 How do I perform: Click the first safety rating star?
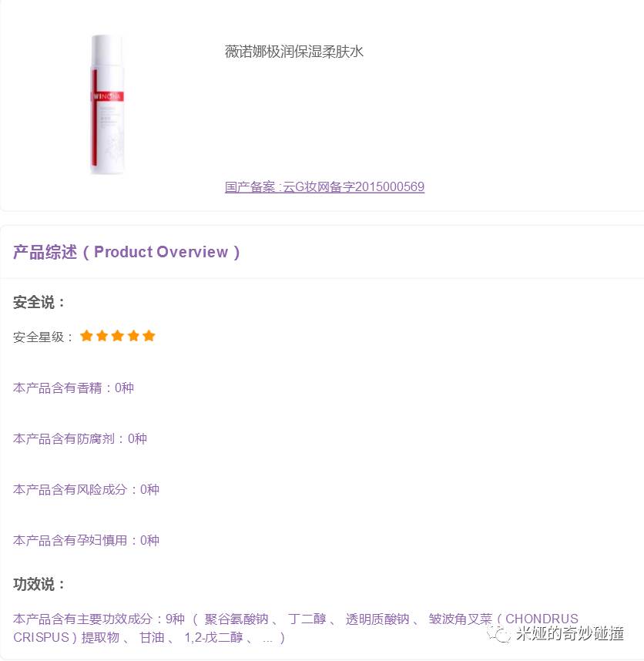click(86, 336)
